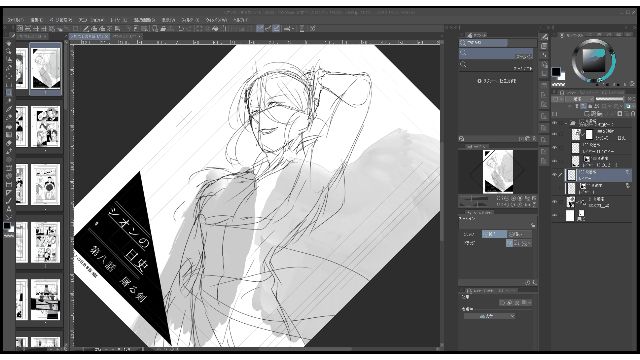This screenshot has width=640, height=360.
Task: Click the highlighted option button in Tool Property
Action: [x=494, y=234]
